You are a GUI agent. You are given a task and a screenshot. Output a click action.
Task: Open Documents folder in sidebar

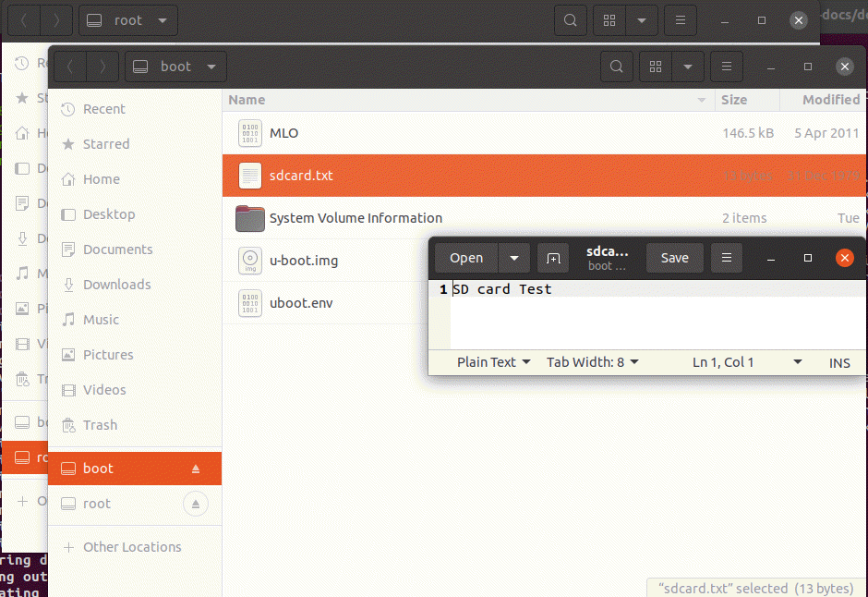[135, 250]
